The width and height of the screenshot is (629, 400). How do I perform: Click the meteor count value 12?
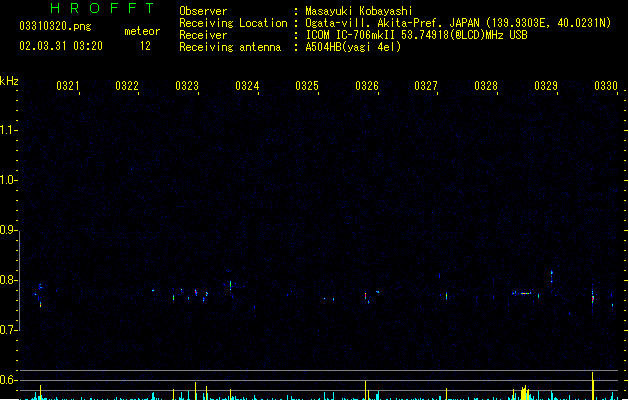[x=145, y=46]
